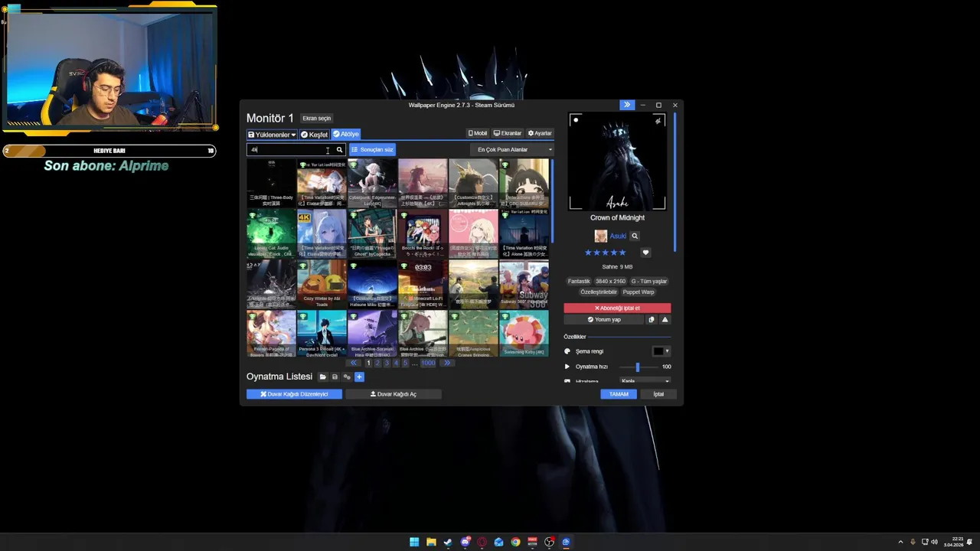
Task: Open the Mobil button
Action: (478, 133)
